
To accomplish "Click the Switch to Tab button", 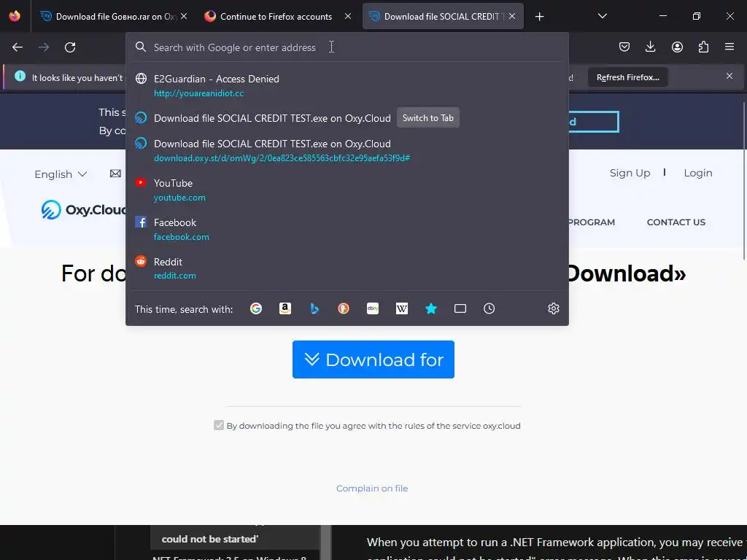I will coord(427,117).
